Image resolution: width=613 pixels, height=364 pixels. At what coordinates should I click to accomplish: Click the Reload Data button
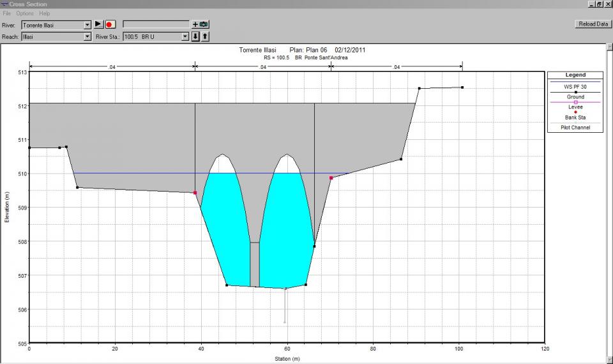pos(593,24)
